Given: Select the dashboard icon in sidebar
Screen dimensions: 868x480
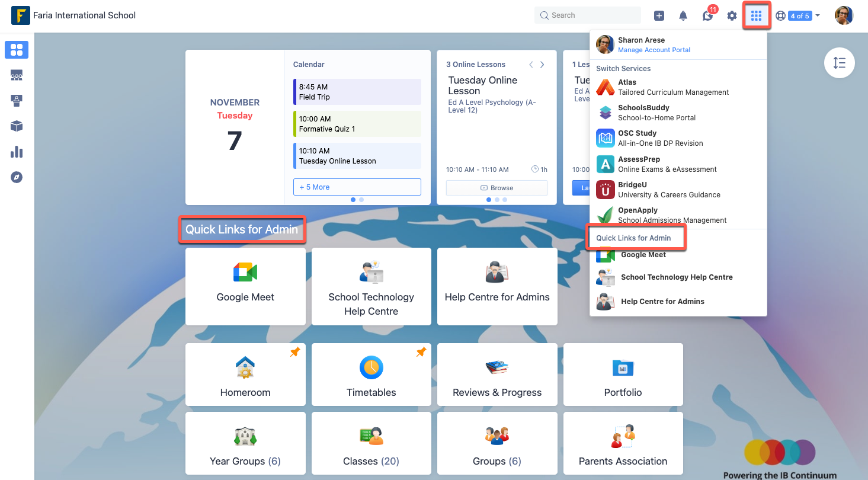Looking at the screenshot, I should [17, 50].
